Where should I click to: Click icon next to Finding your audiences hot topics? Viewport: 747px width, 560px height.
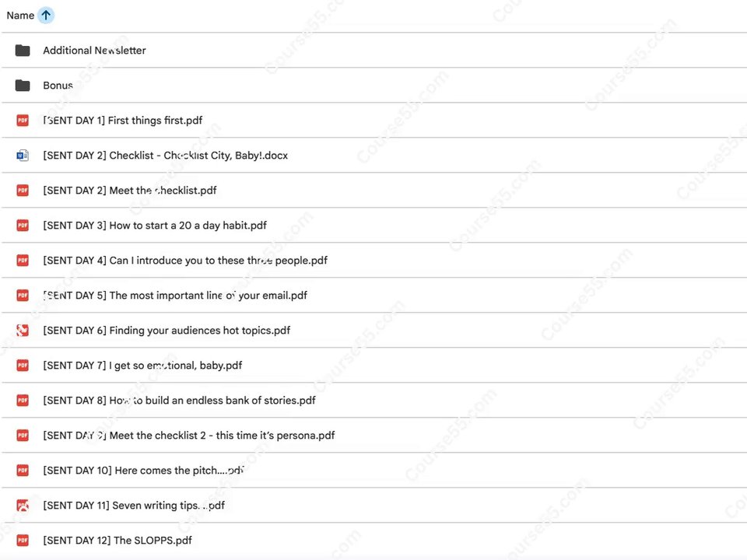(x=23, y=330)
